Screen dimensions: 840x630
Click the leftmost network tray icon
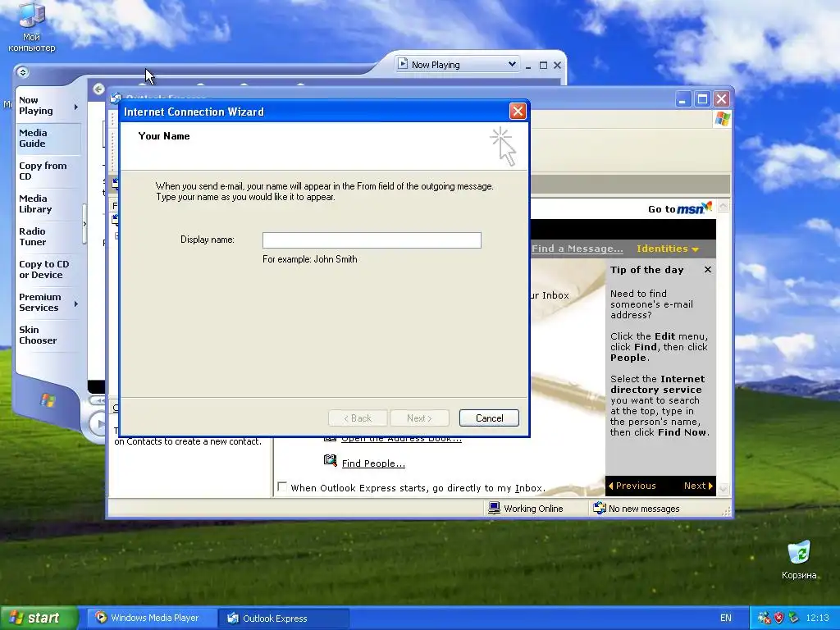765,619
